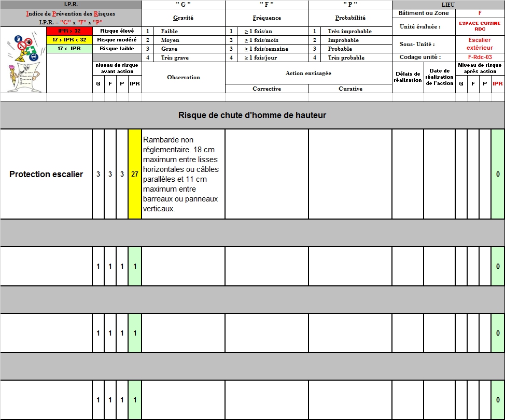Select the red "IPR > 32" legend cell

[x=69, y=31]
